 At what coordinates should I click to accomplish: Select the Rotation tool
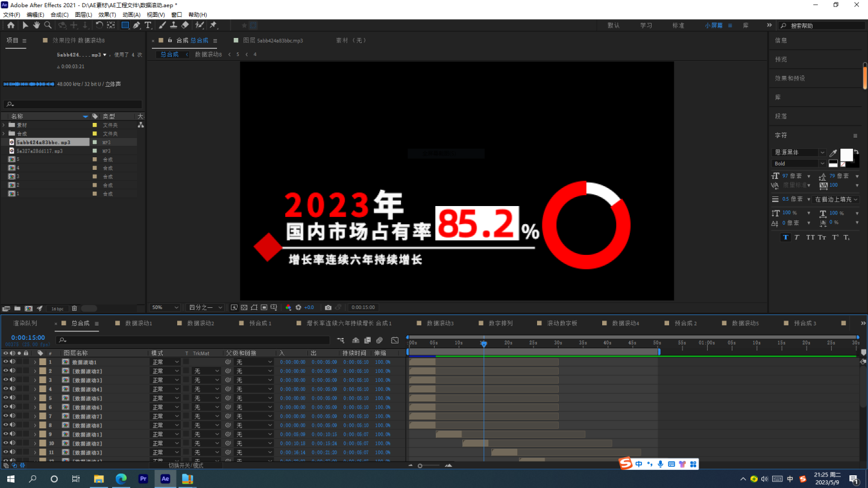tap(99, 25)
